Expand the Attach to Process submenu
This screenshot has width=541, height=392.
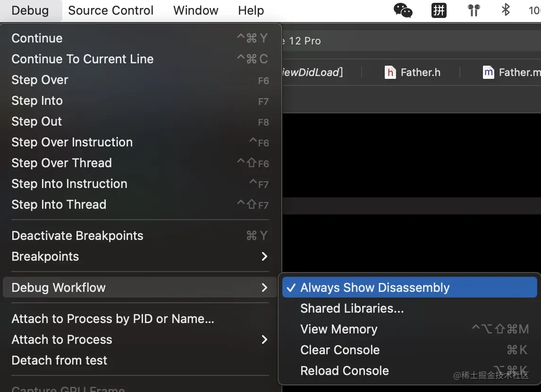click(x=62, y=340)
